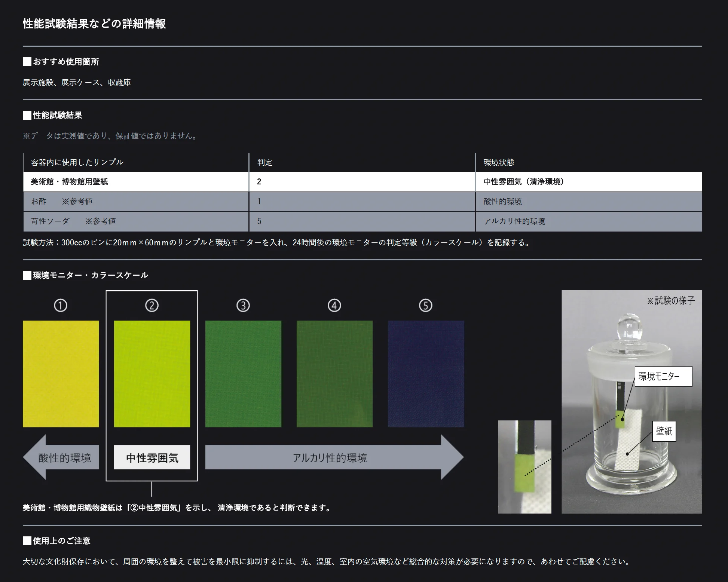This screenshot has width=728, height=582.
Task: Click the circled number ⑤ label
Action: (426, 306)
